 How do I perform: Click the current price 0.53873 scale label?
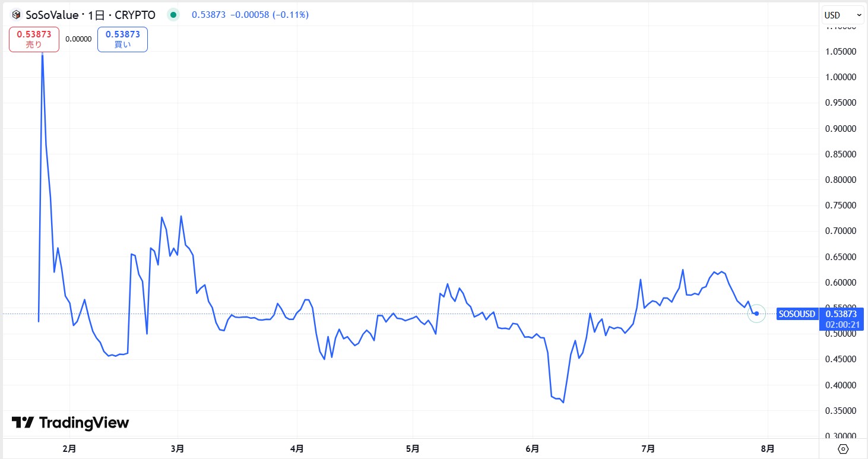841,314
